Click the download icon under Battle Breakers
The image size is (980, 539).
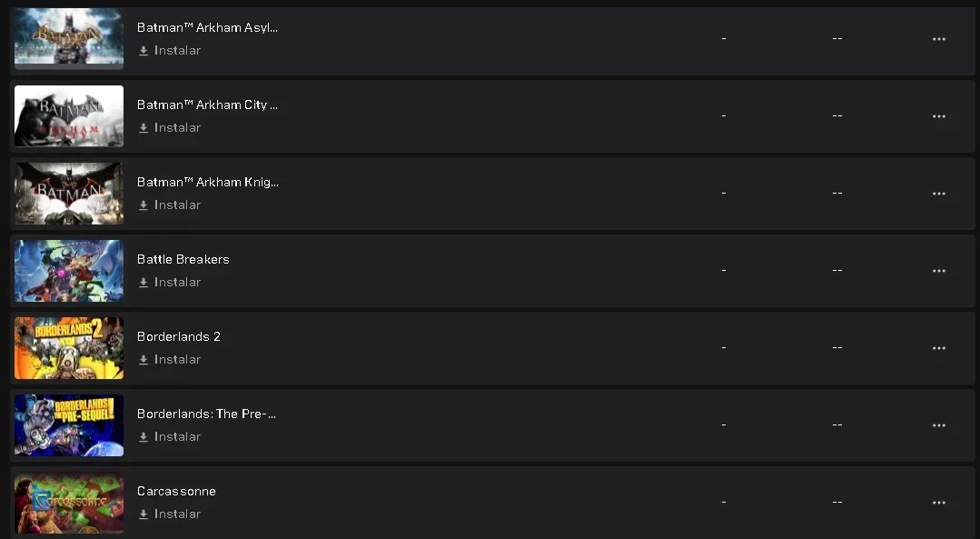pyautogui.click(x=144, y=283)
